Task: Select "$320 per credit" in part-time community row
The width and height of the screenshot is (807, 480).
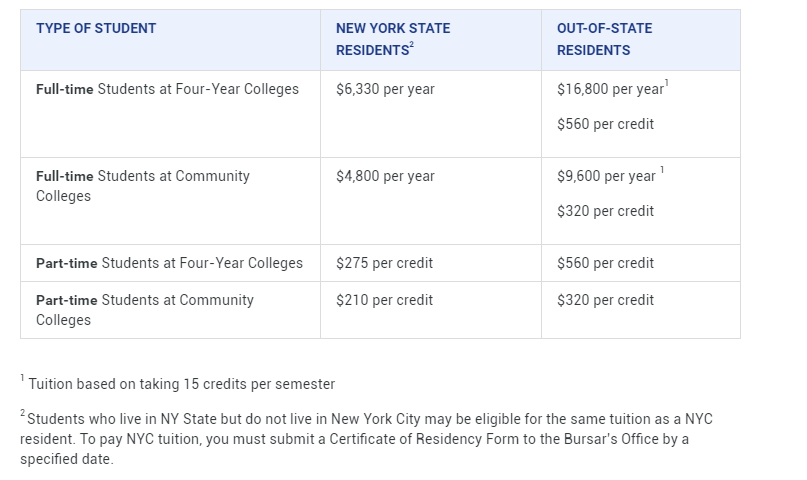Action: click(x=605, y=300)
